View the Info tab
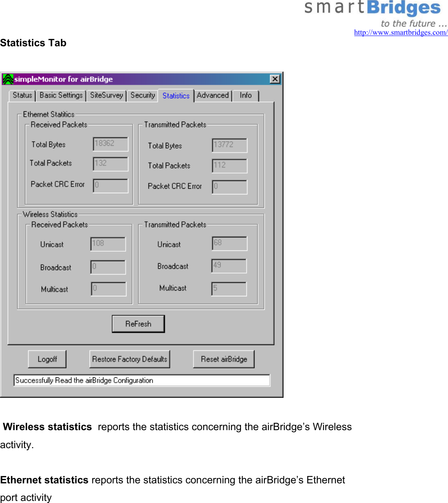This screenshot has height=503, width=448. point(245,95)
